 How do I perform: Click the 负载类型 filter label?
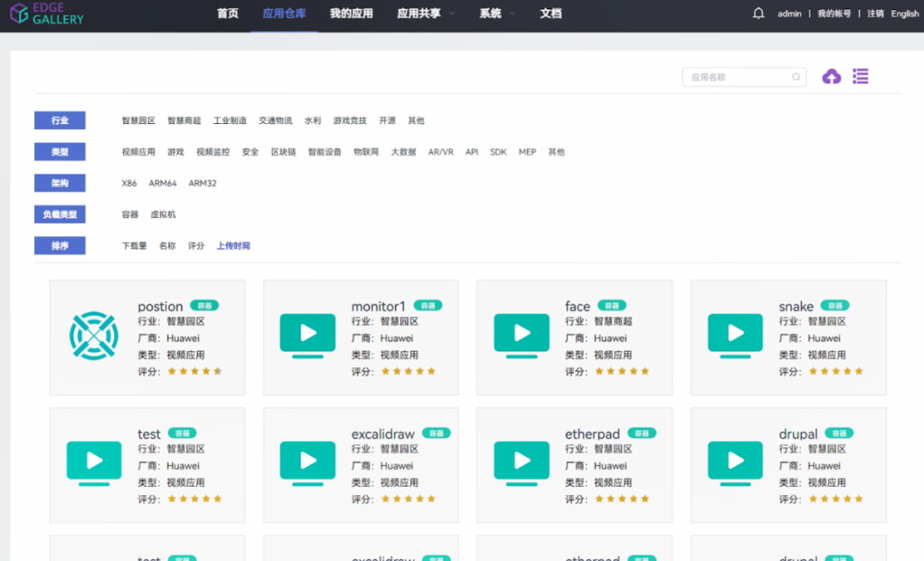point(60,215)
